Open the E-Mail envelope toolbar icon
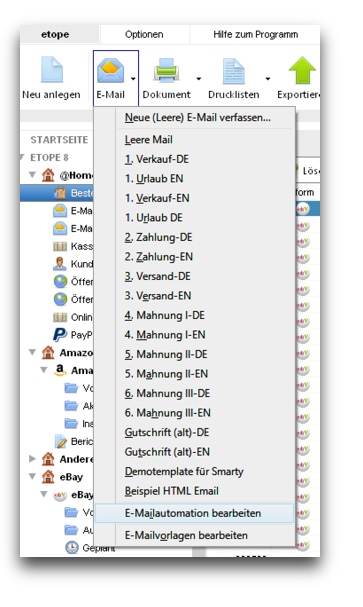 tap(111, 70)
